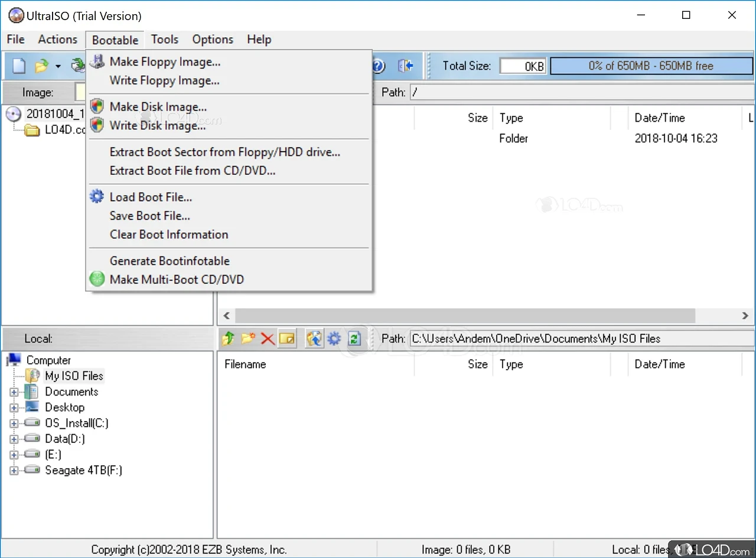Open the Options menu
This screenshot has height=558, width=756.
[213, 40]
